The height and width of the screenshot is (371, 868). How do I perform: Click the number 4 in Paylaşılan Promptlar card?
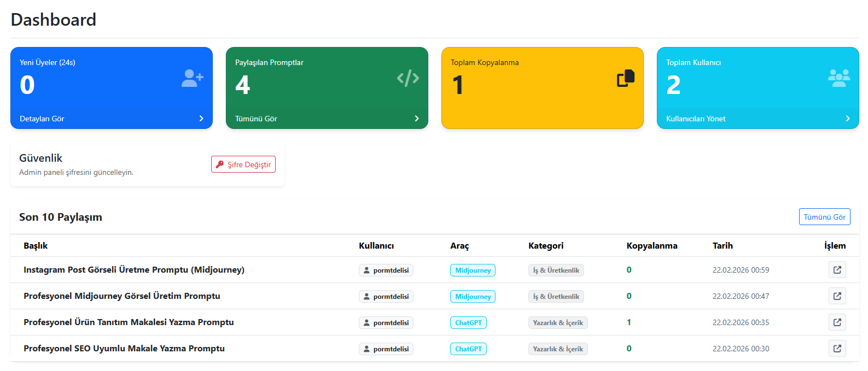tap(243, 85)
